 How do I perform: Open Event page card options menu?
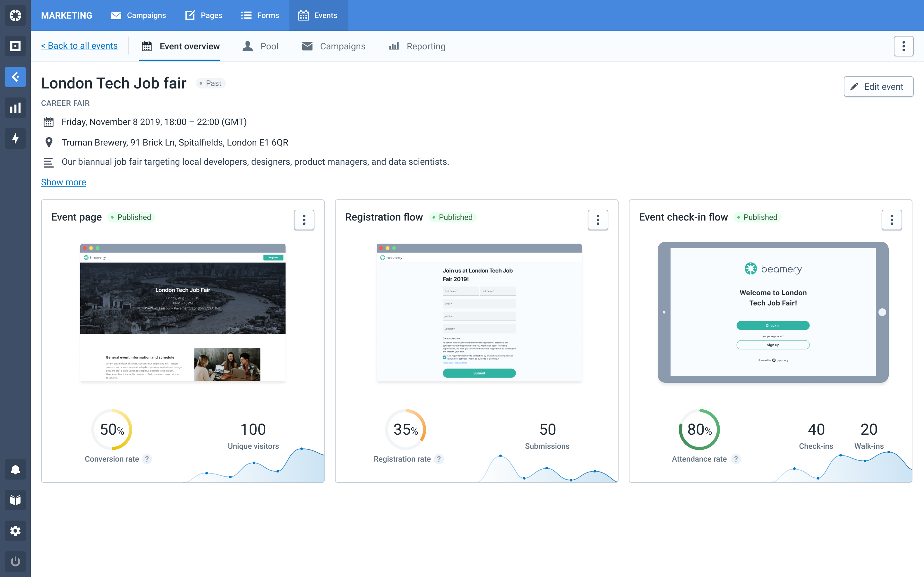pyautogui.click(x=304, y=220)
